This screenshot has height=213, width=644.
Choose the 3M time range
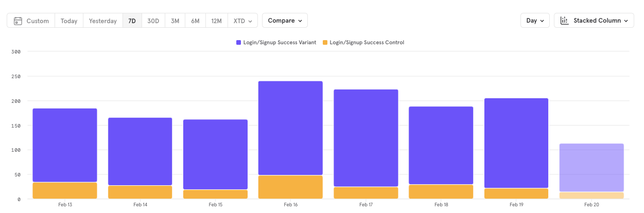175,21
